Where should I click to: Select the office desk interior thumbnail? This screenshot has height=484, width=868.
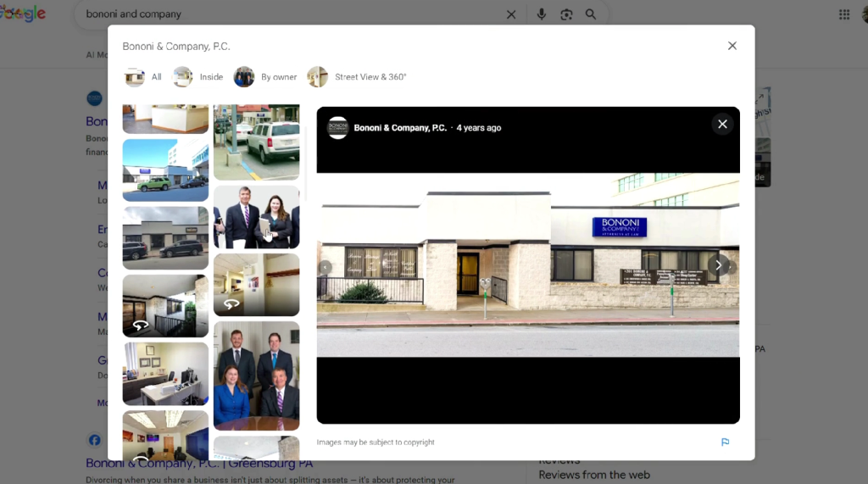coord(165,374)
